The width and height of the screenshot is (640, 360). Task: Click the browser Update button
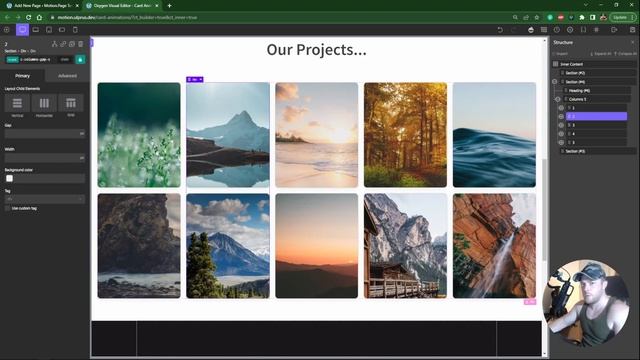[x=622, y=18]
